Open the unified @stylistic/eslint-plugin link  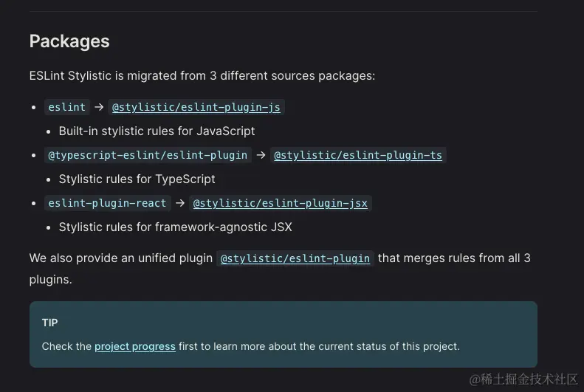(295, 258)
